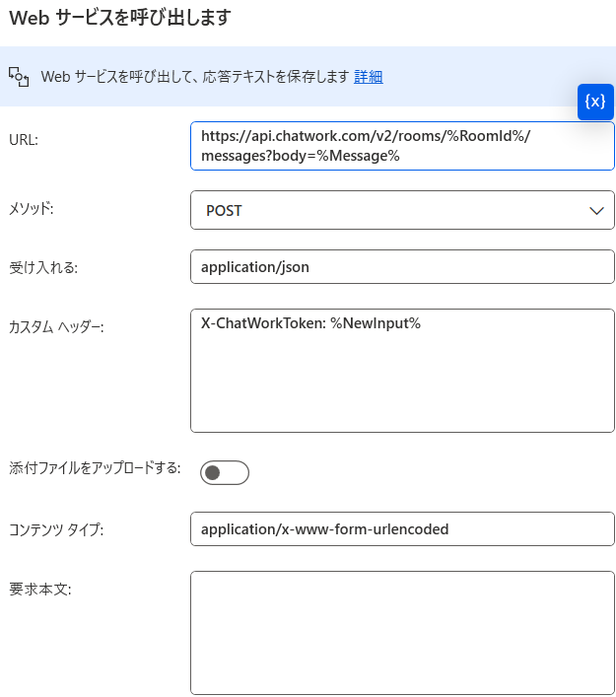Click the カスタム ヘッダー text area
616x697 pixels.
tap(402, 371)
